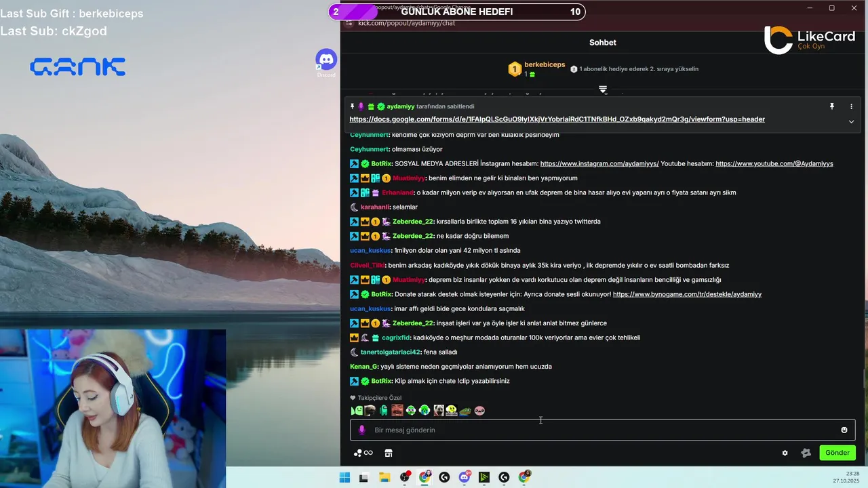Select the pink round face emote
The image size is (868, 488).
479,410
